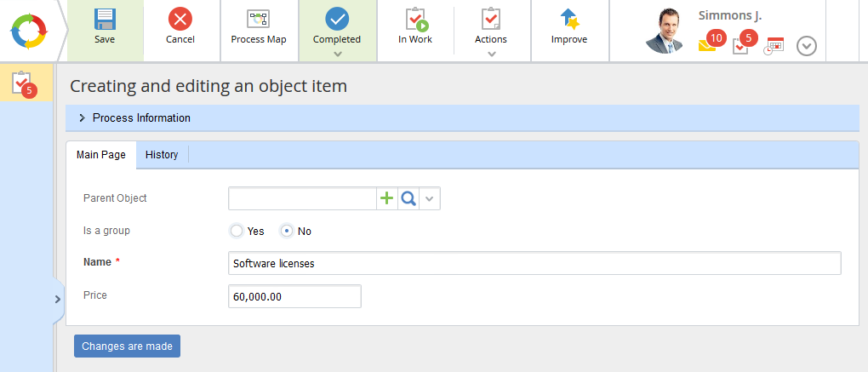
Task: Search Parent Object with magnifier icon
Action: 408,198
